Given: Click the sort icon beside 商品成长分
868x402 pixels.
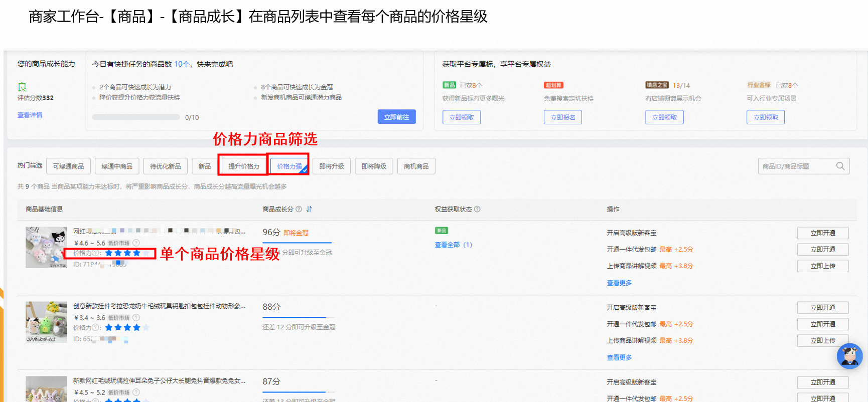Looking at the screenshot, I should coord(309,209).
